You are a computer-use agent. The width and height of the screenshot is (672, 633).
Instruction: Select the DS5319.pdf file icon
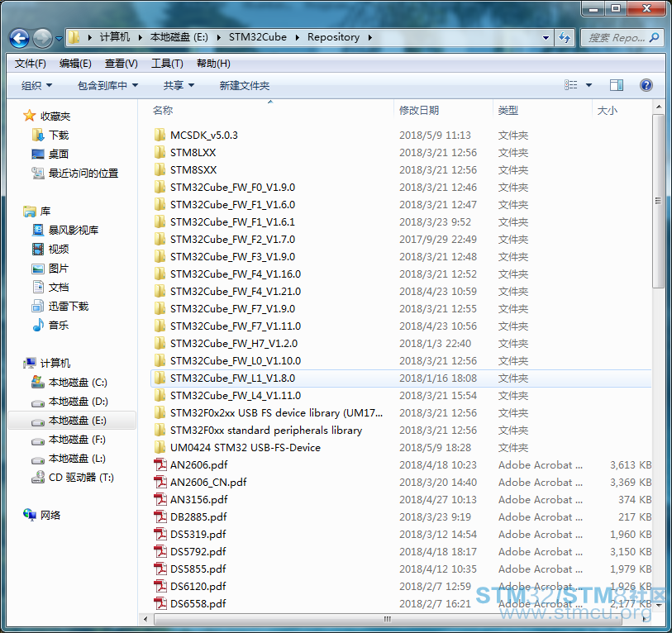(160, 535)
